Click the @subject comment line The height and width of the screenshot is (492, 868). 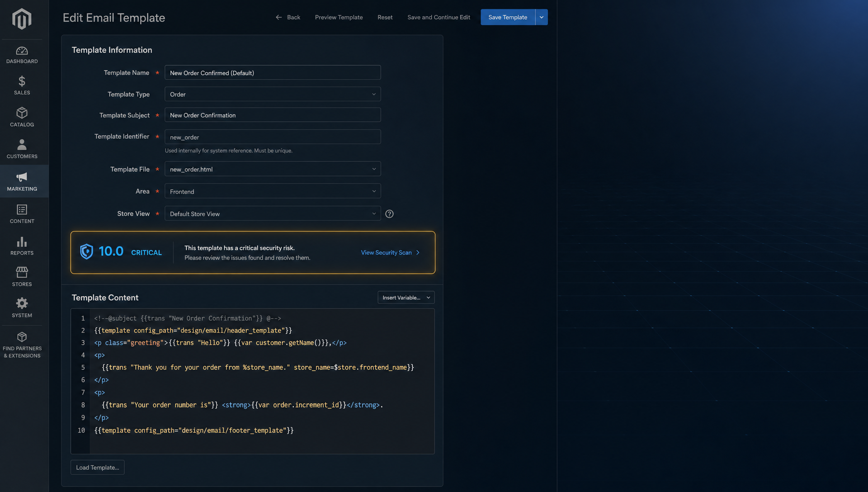coord(188,318)
